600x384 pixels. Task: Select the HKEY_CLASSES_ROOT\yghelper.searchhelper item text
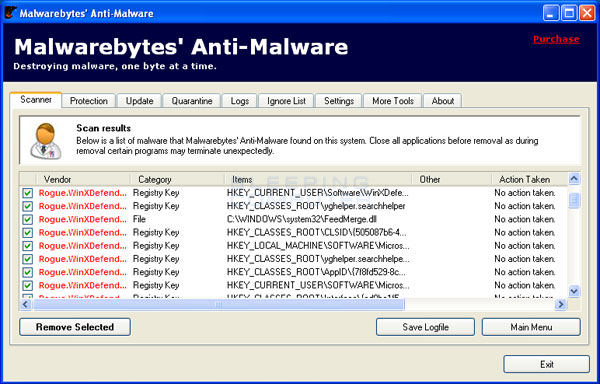pyautogui.click(x=316, y=206)
